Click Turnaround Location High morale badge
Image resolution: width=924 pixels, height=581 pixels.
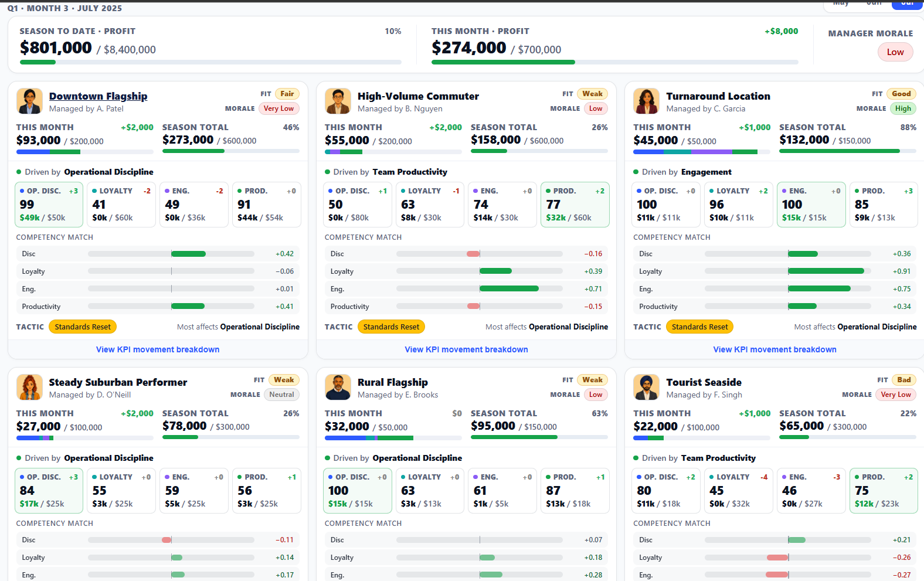903,108
